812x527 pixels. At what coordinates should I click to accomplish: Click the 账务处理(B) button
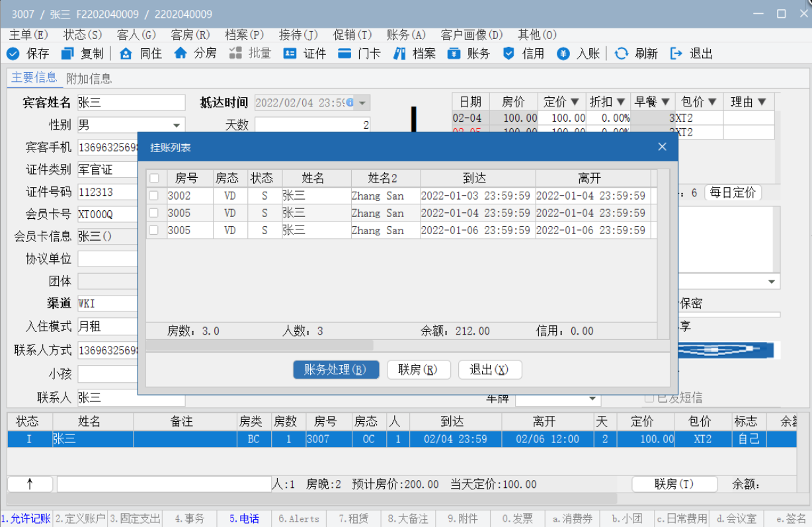click(x=336, y=370)
